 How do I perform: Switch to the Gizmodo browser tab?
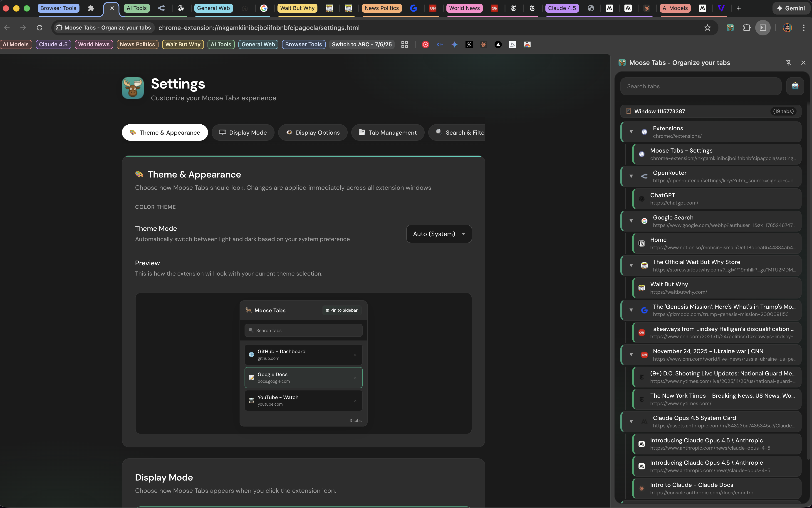(x=414, y=8)
